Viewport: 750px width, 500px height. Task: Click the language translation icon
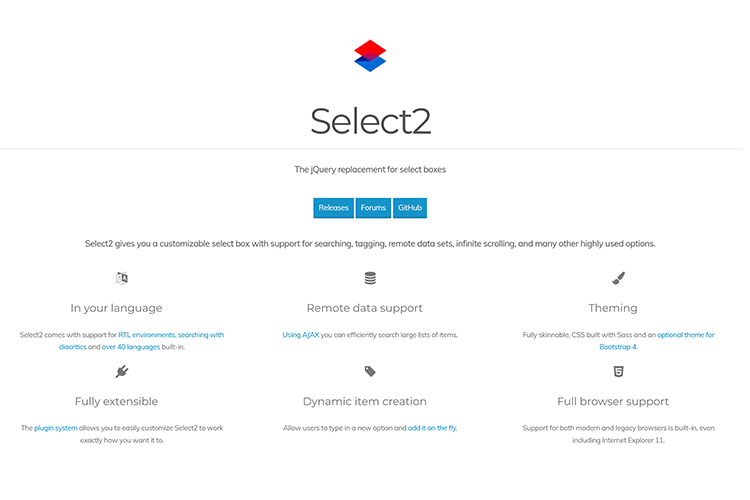122,278
